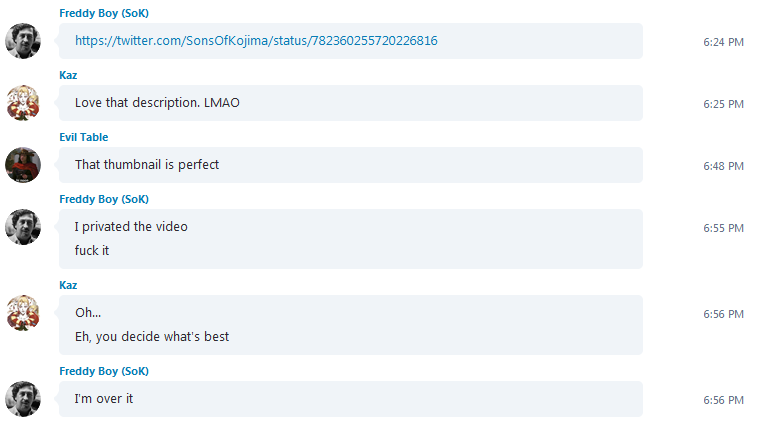Open the SonsOfKojima Twitter status link
This screenshot has height=427, width=758.
point(256,41)
